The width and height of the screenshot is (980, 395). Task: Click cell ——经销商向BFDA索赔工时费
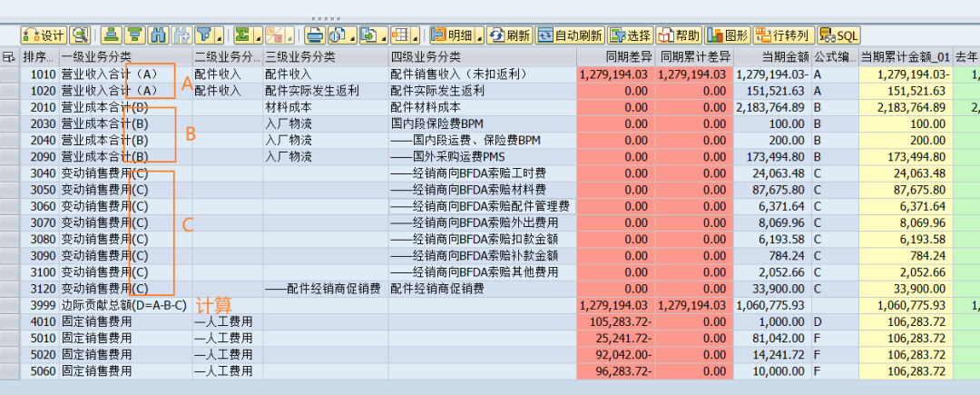[x=483, y=173]
